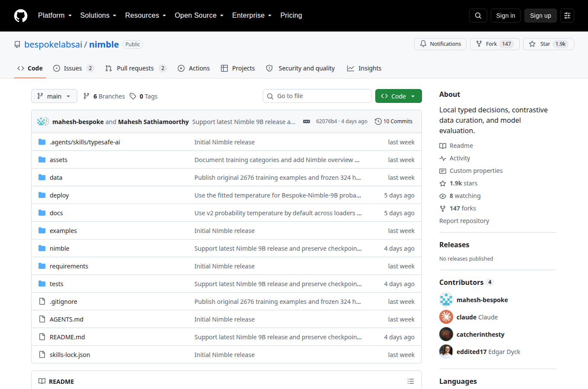This screenshot has width=588, height=389.
Task: Click the Sign in button
Action: click(x=506, y=16)
